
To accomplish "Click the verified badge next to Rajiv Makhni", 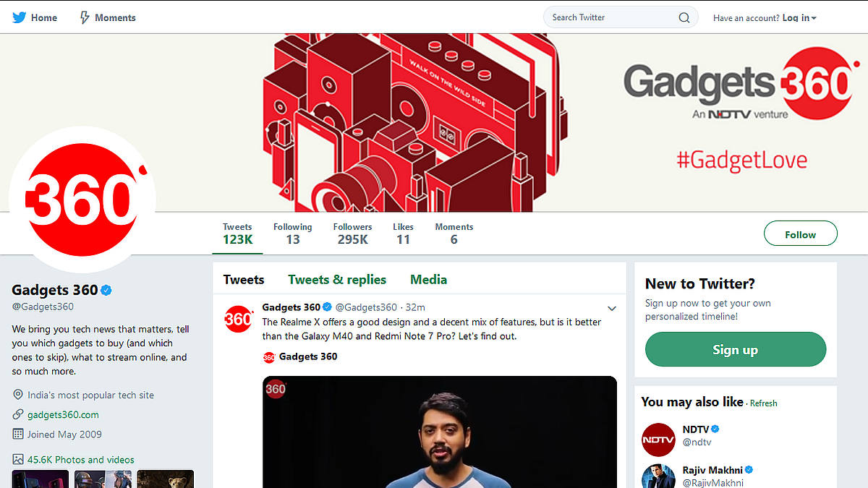I will tap(750, 469).
